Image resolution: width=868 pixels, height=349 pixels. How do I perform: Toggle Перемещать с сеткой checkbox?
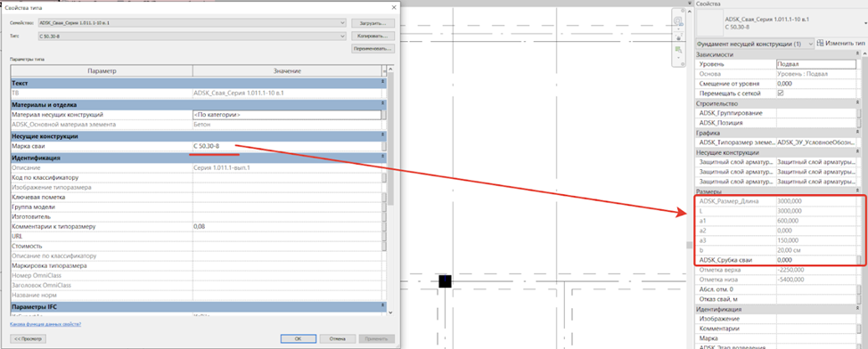point(781,93)
